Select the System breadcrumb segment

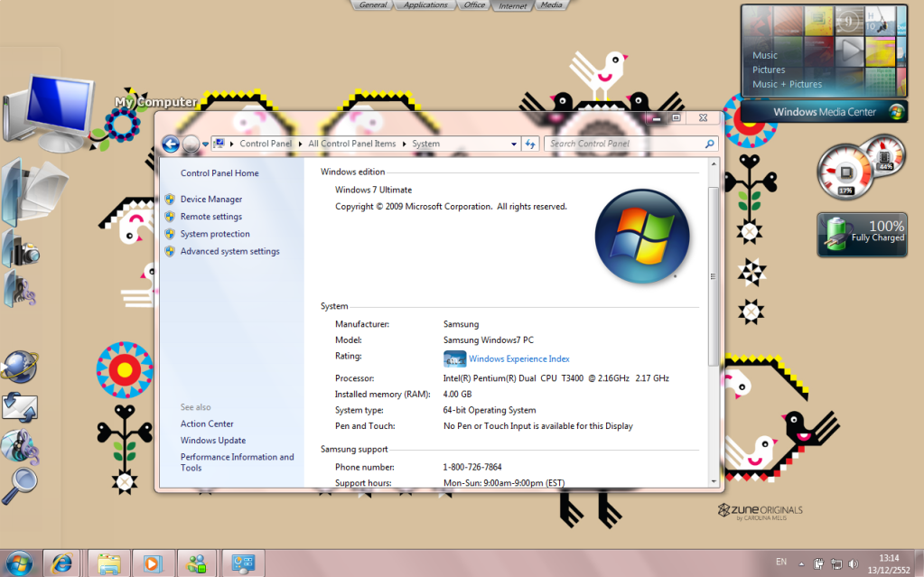(x=425, y=144)
